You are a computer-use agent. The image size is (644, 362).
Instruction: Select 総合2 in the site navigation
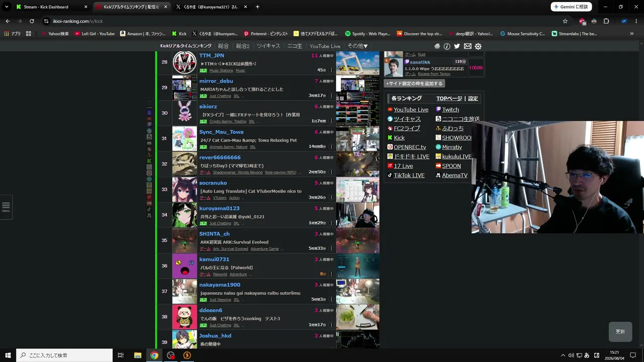coord(243,46)
